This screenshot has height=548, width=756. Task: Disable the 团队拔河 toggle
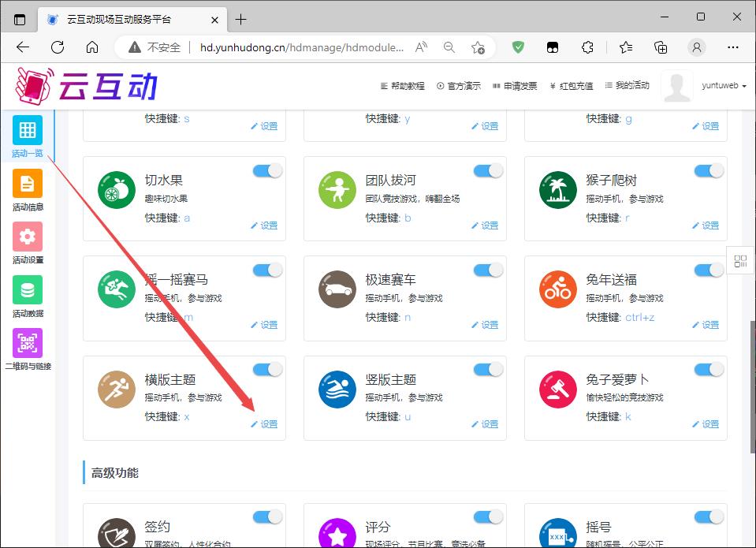click(x=488, y=171)
